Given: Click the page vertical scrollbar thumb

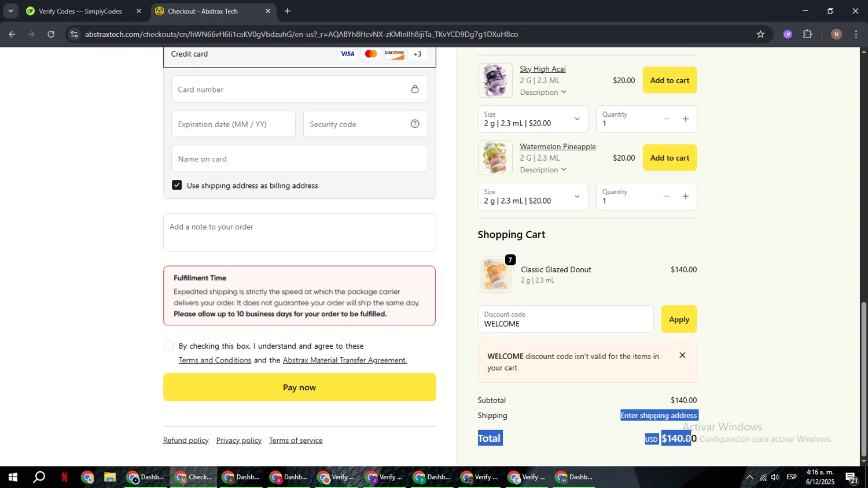Looking at the screenshot, I should coord(864,379).
